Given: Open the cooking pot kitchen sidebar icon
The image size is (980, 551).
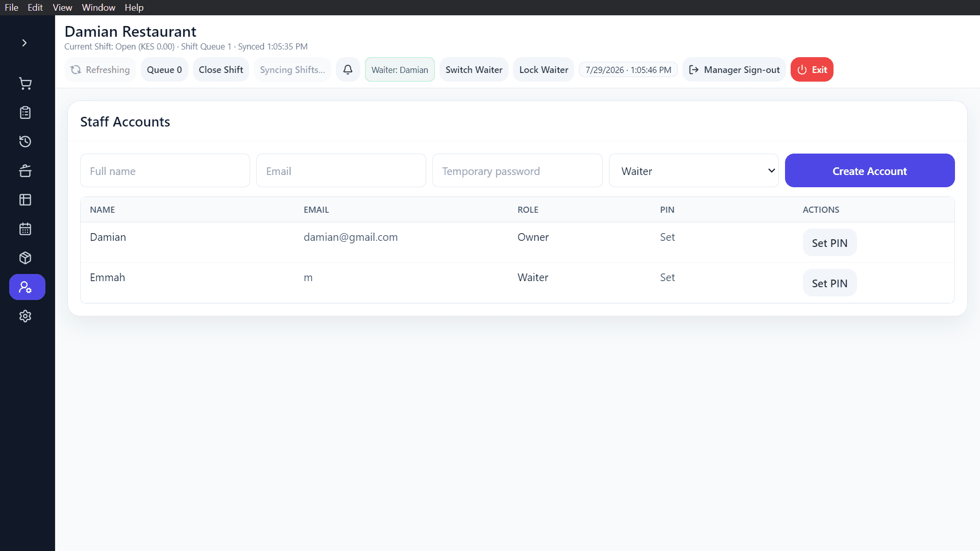Looking at the screenshot, I should 25,171.
